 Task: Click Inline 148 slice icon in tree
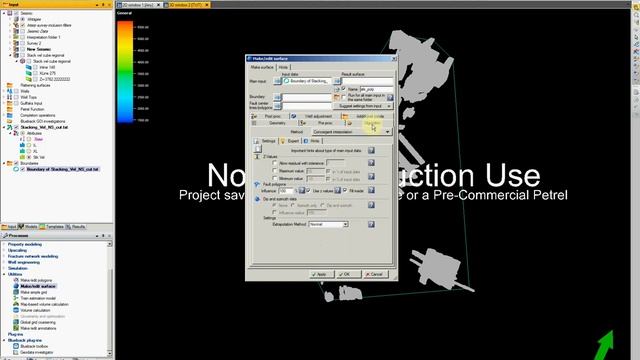point(29,67)
